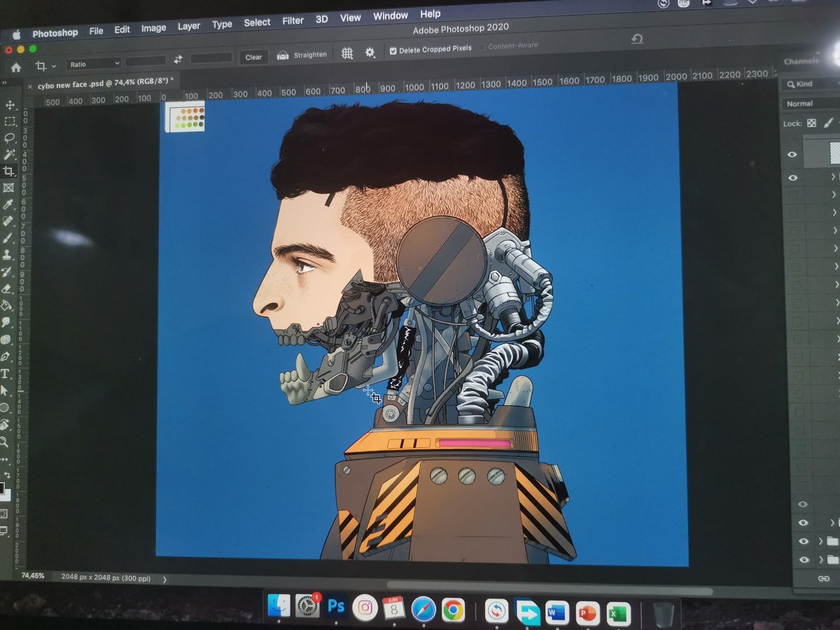Select the Eraser tool
Viewport: 840px width, 630px height.
[7, 288]
